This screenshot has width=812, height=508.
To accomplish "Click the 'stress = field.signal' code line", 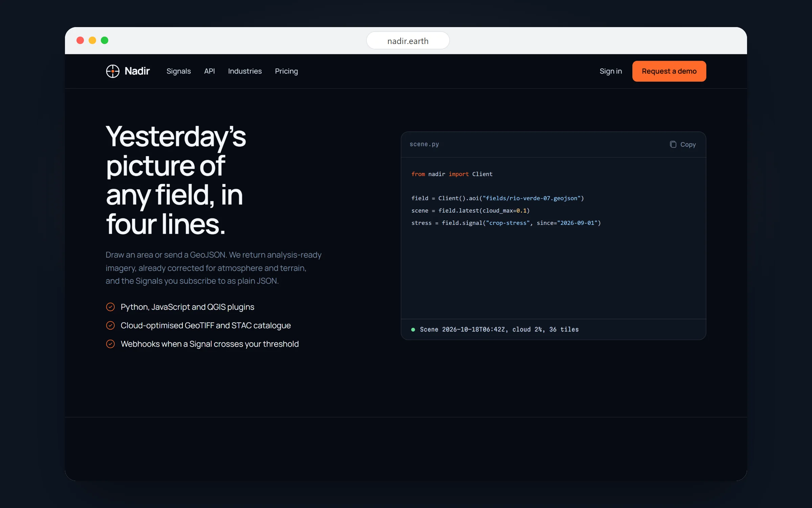I will [506, 223].
